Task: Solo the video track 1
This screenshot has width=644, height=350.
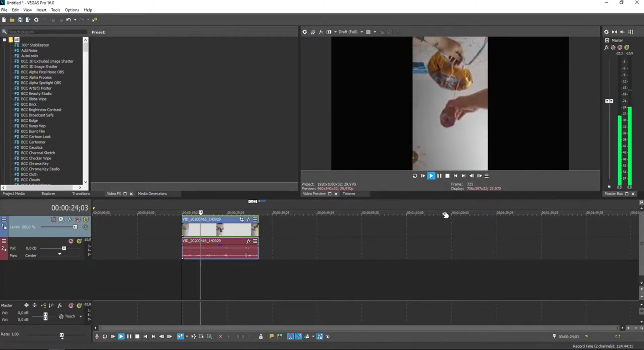Action: click(x=86, y=219)
